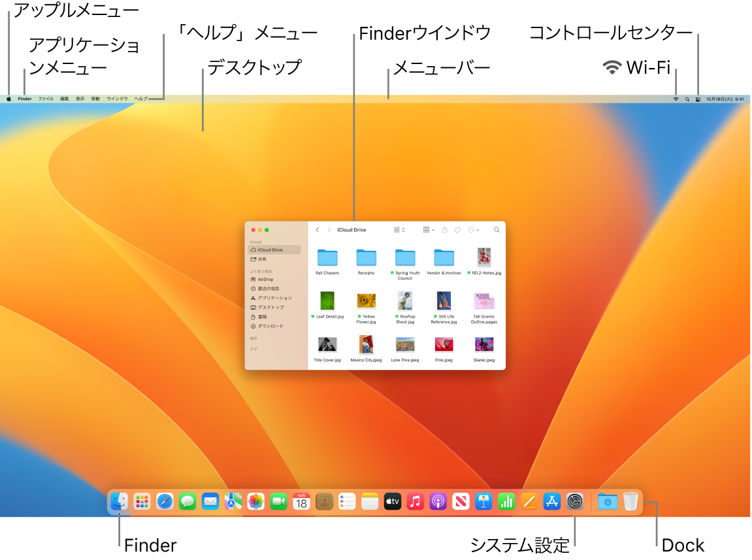
Task: Open the grouping dropdown in the toolbar
Action: (428, 229)
